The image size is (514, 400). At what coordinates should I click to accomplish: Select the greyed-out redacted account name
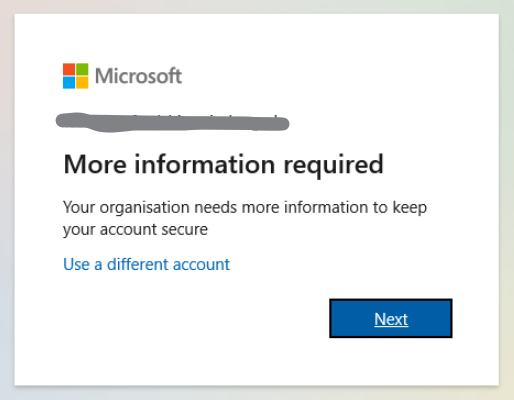172,122
